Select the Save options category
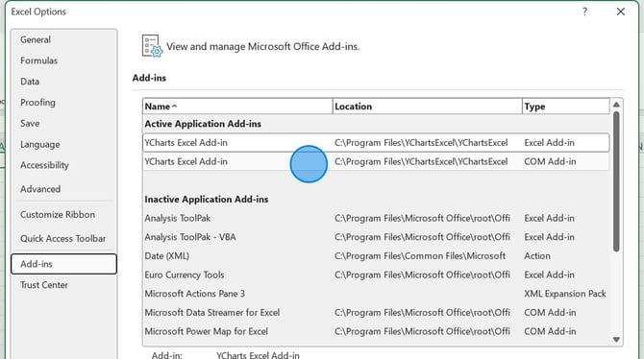644x359 pixels. point(63,124)
